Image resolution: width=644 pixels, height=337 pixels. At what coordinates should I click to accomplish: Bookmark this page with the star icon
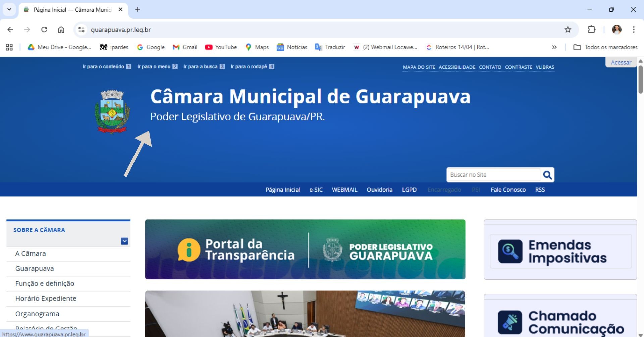tap(568, 30)
